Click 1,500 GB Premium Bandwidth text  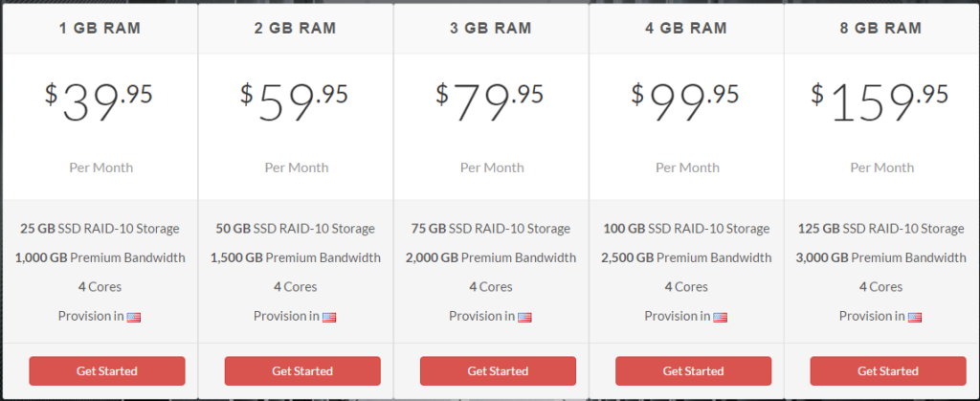point(296,257)
